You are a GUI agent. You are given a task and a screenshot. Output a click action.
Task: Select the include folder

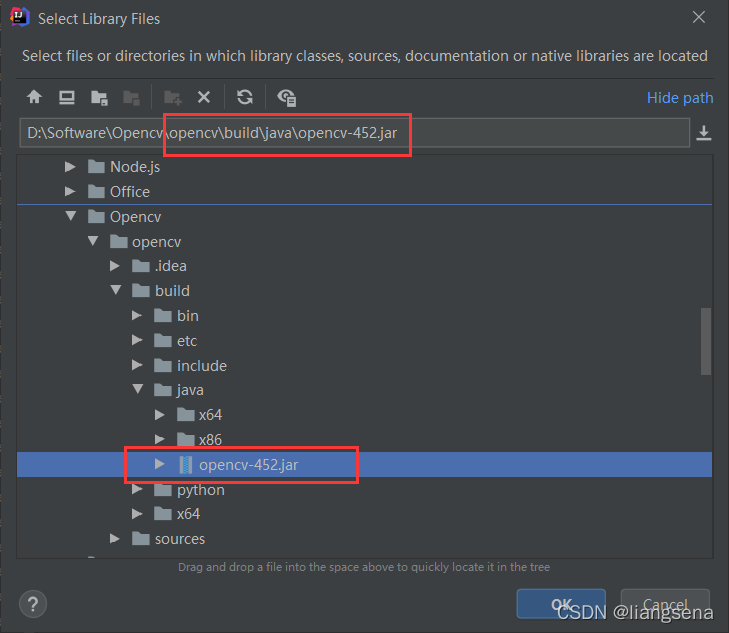202,366
